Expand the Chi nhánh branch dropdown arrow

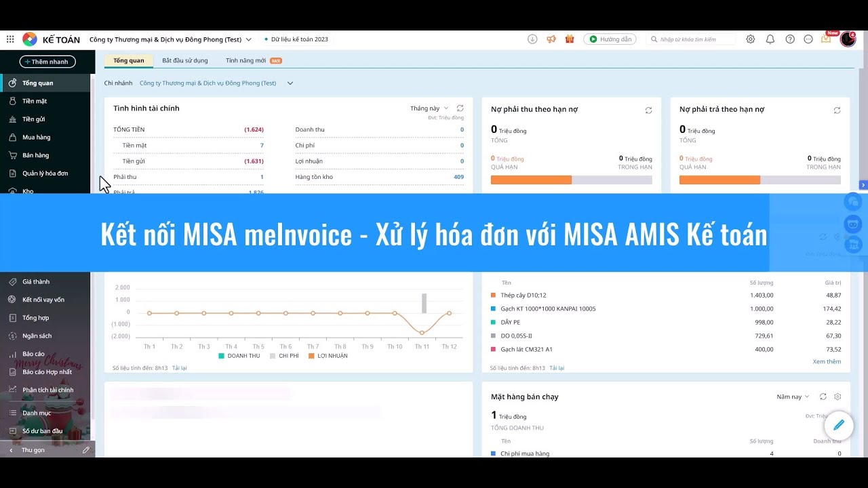coord(290,83)
